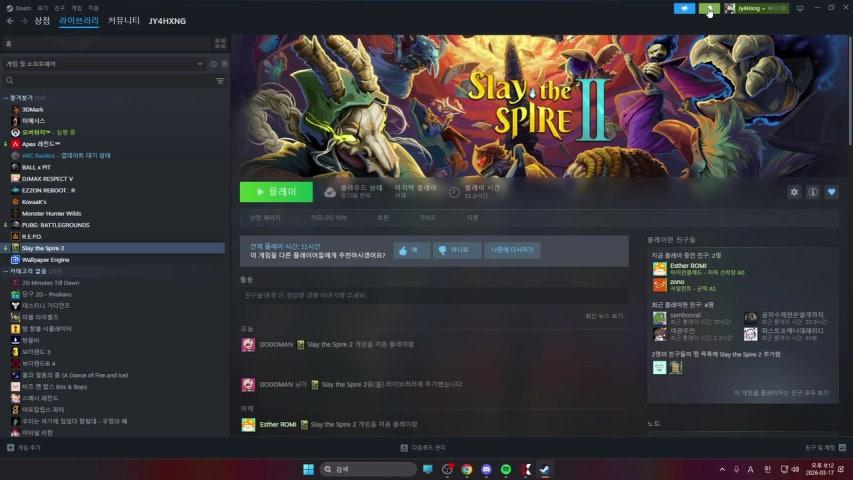The height and width of the screenshot is (480, 853).
Task: Open the green notifications bell button
Action: click(x=709, y=8)
